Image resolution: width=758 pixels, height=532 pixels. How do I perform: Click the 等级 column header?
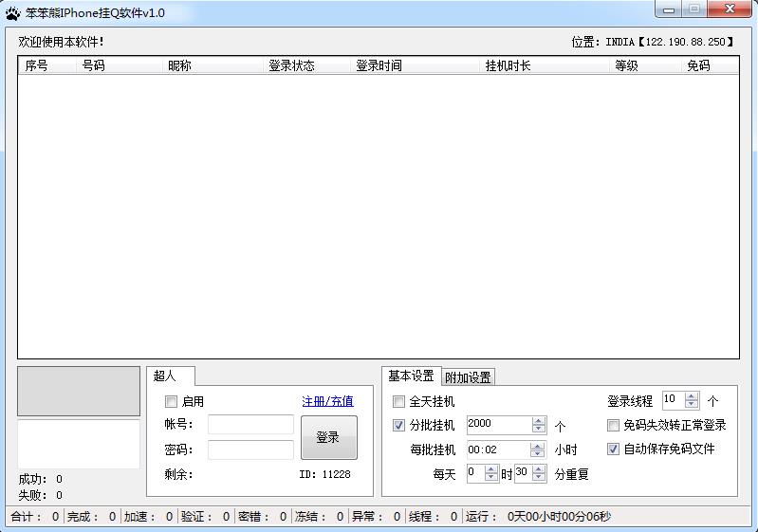pyautogui.click(x=644, y=65)
